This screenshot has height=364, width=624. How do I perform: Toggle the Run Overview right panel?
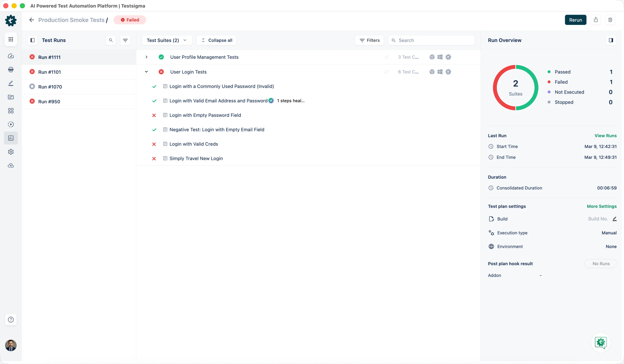click(611, 40)
